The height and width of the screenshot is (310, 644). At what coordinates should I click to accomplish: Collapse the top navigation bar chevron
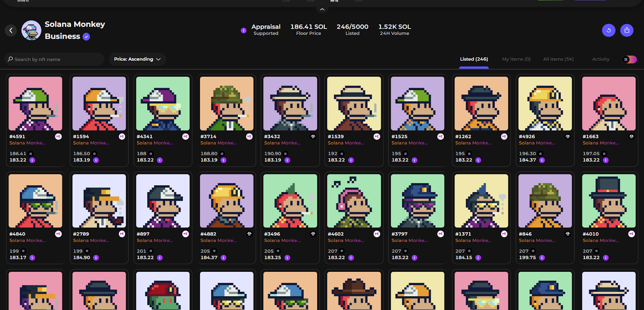322,9
